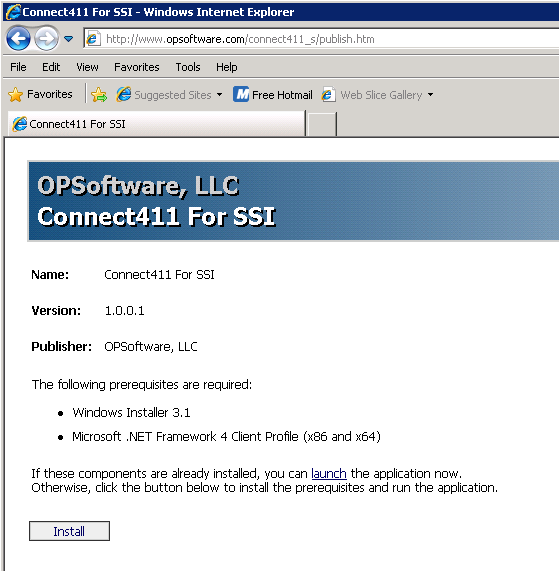Click the .NET Framework 4 Client Profile text
Image resolution: width=559 pixels, height=571 pixels.
pyautogui.click(x=226, y=436)
